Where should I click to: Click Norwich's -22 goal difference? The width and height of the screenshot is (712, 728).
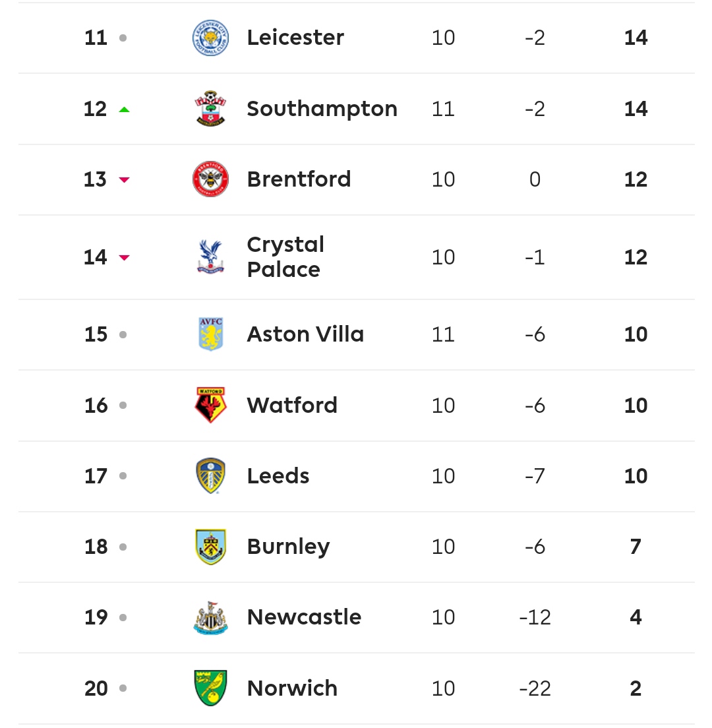click(535, 688)
